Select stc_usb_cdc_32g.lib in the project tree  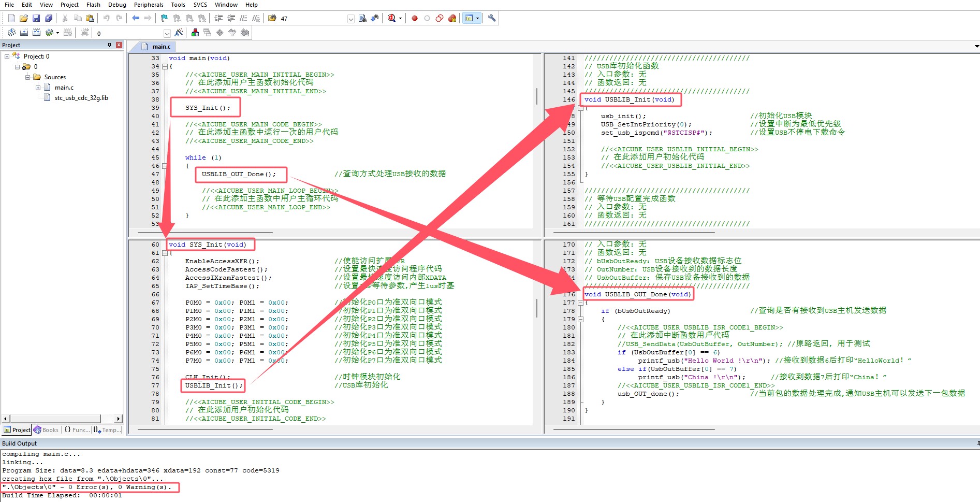[81, 98]
